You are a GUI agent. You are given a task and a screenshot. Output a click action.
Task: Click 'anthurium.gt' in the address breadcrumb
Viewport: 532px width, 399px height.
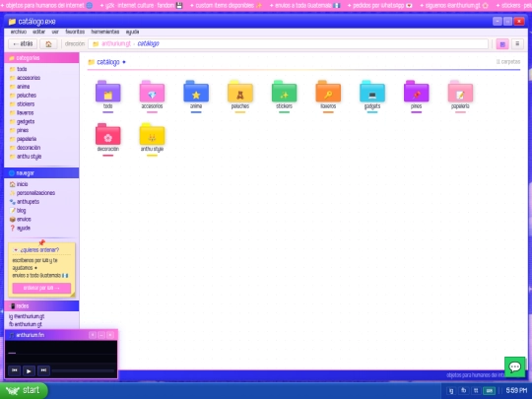[x=116, y=43]
